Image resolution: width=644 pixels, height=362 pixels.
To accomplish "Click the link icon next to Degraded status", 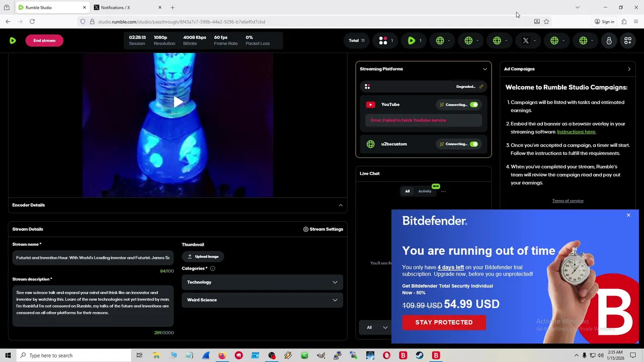I will point(481,86).
